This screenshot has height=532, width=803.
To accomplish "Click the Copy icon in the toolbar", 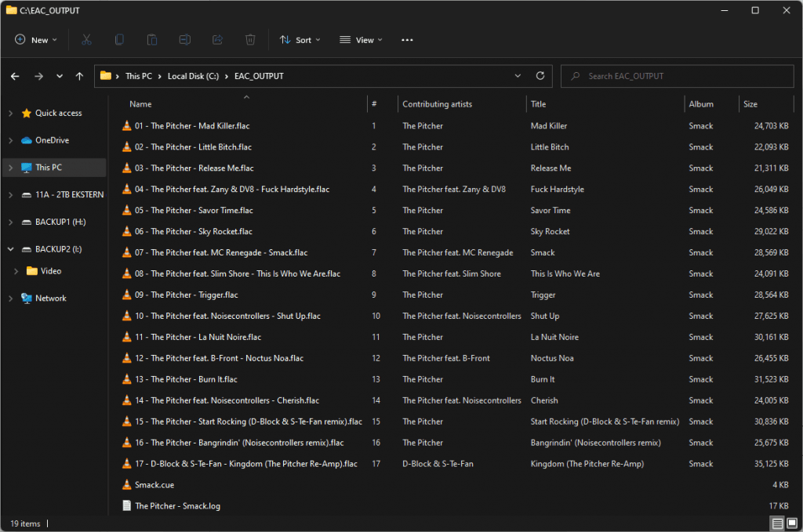I will (x=119, y=39).
